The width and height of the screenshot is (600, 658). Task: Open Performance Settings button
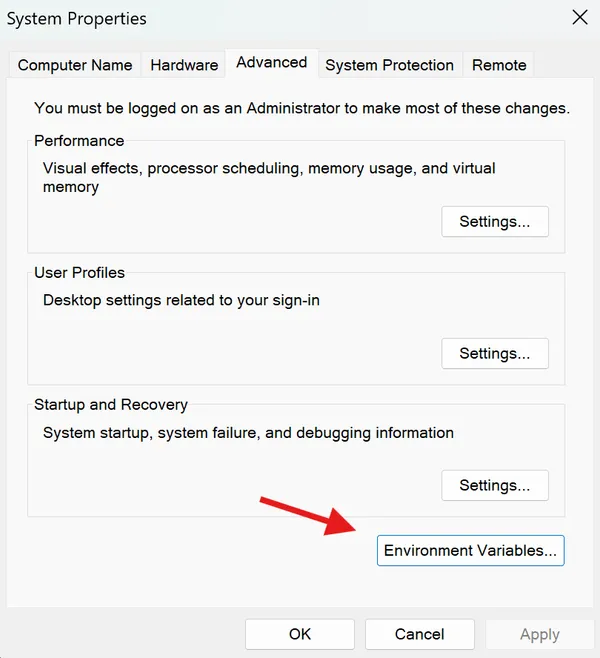pyautogui.click(x=495, y=222)
